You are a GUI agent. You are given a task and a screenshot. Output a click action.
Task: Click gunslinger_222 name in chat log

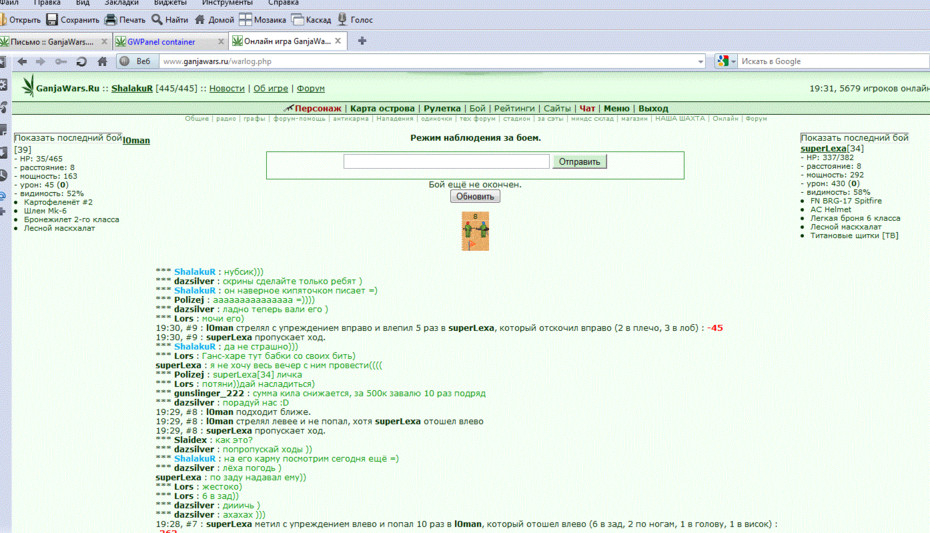click(209, 393)
